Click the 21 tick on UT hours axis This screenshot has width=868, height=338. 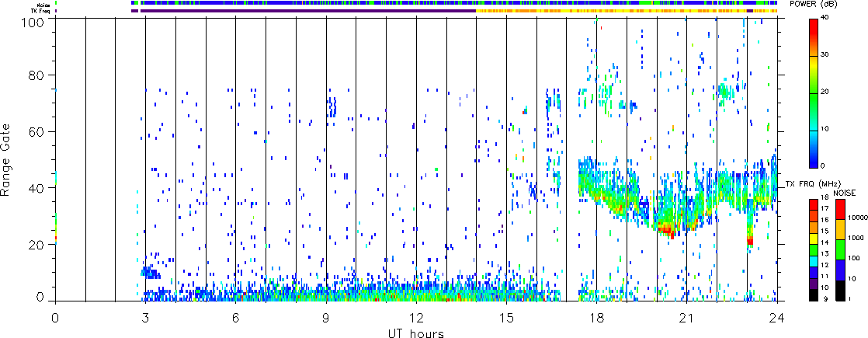pos(687,318)
